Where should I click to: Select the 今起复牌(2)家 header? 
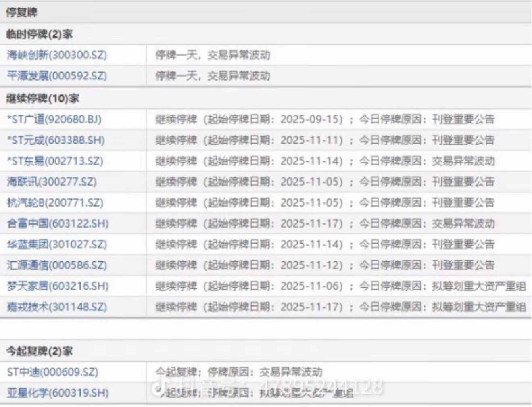coord(39,351)
